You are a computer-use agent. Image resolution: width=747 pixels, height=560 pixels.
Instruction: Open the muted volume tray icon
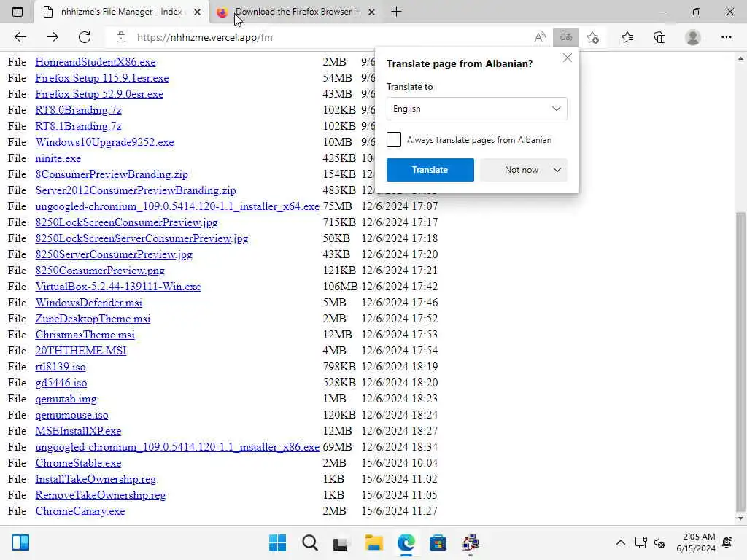tap(659, 542)
